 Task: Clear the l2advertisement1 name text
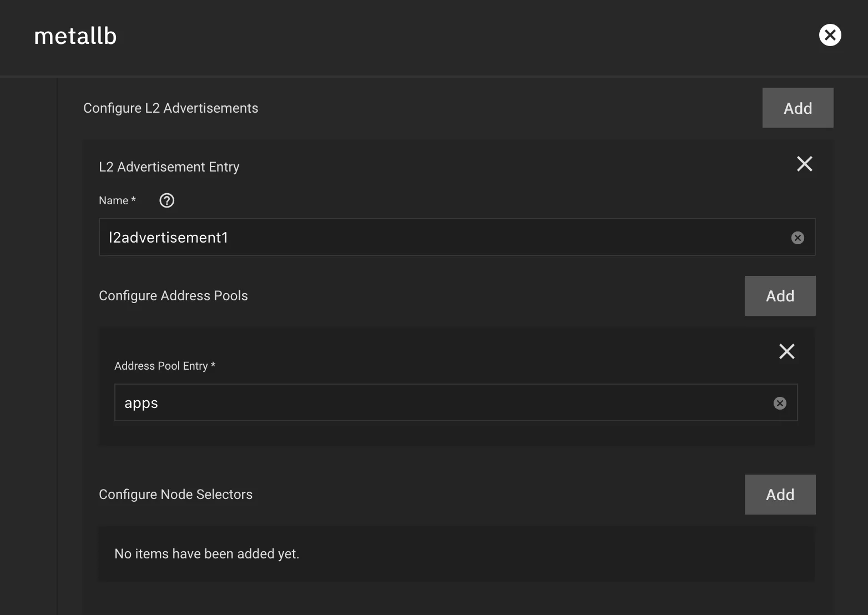(797, 238)
